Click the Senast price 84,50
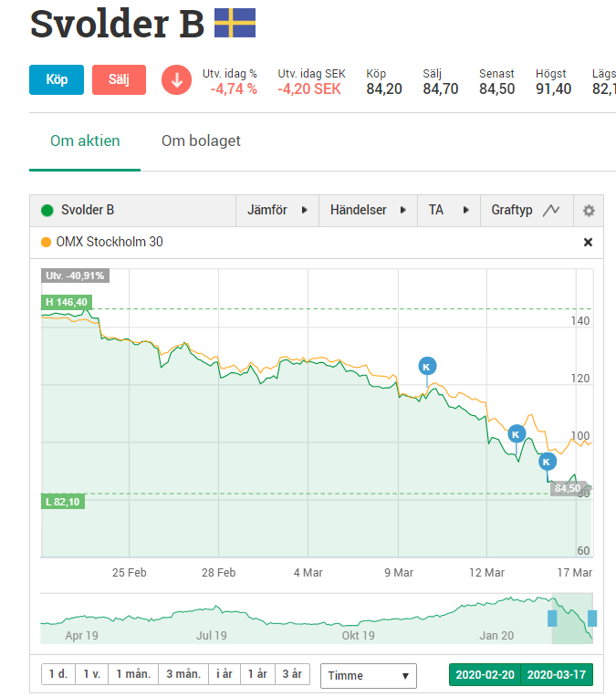This screenshot has width=616, height=697. point(496,88)
